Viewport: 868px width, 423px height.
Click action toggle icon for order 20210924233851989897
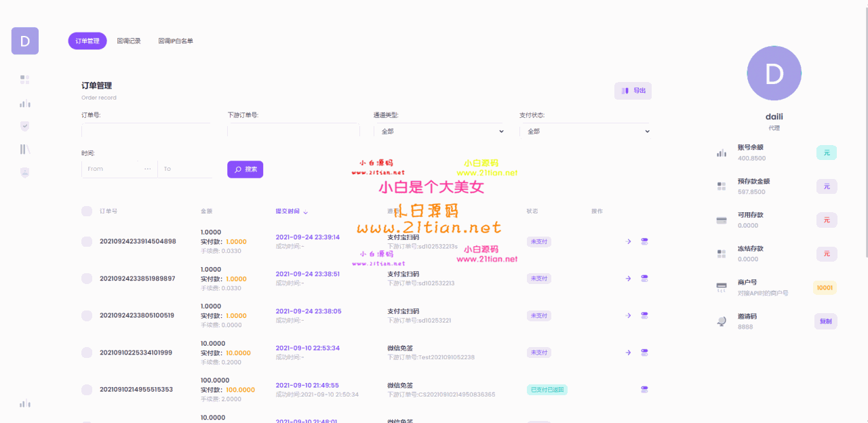[644, 279]
